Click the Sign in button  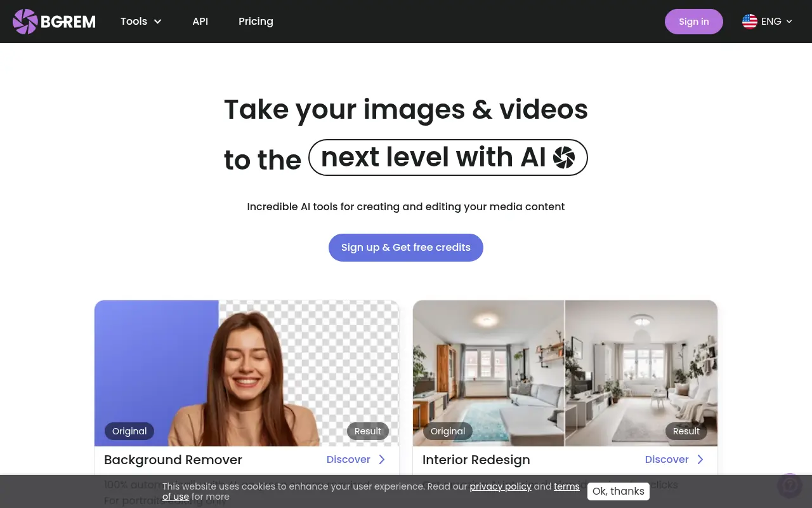click(x=693, y=21)
